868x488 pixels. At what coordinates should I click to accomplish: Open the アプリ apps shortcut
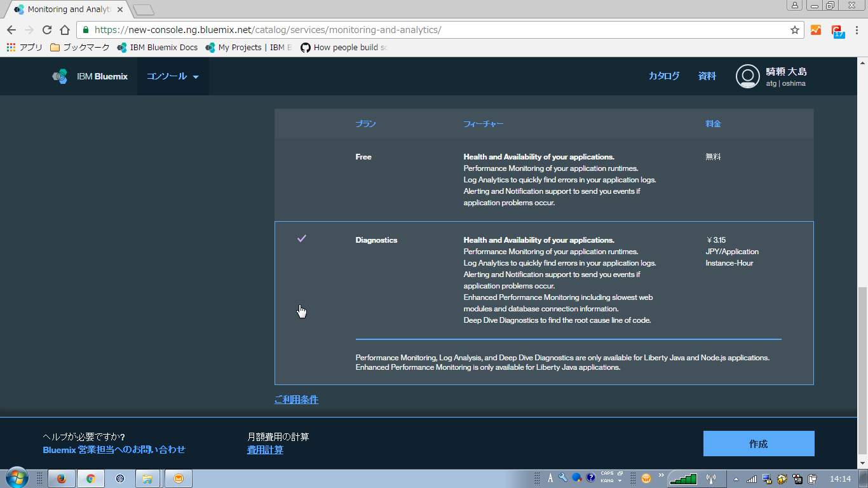[x=25, y=48]
